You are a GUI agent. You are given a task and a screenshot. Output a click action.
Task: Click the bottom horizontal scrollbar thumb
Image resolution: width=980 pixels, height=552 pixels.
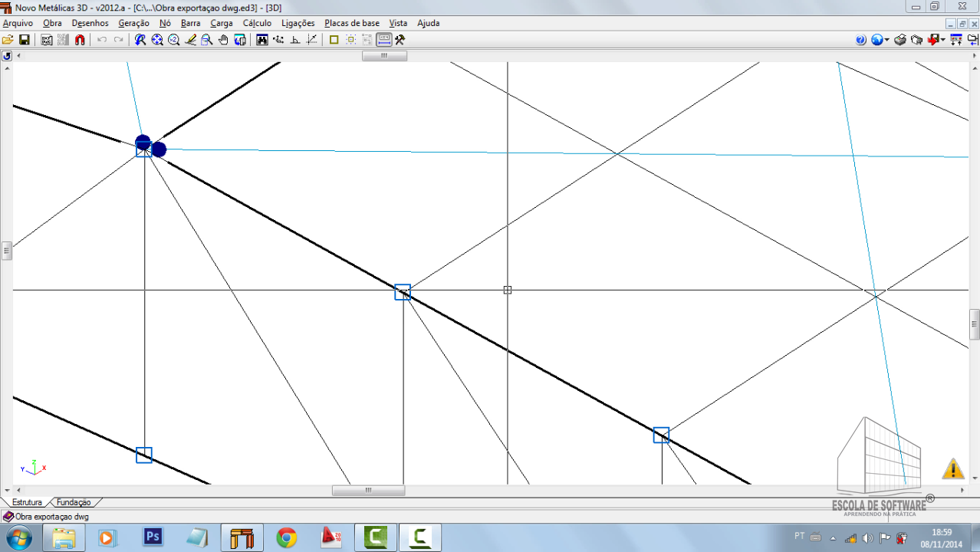pyautogui.click(x=368, y=491)
